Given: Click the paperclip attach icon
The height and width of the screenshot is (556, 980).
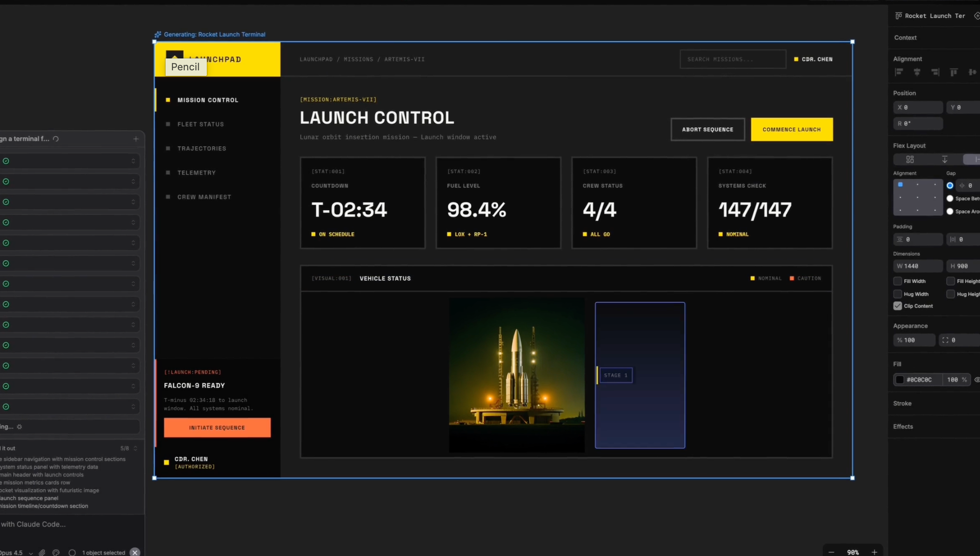Looking at the screenshot, I should (42, 553).
